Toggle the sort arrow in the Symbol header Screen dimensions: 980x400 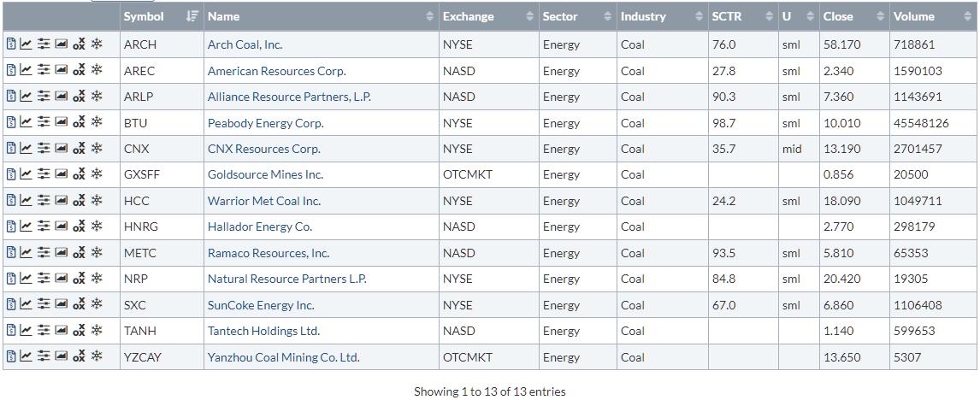tap(192, 16)
